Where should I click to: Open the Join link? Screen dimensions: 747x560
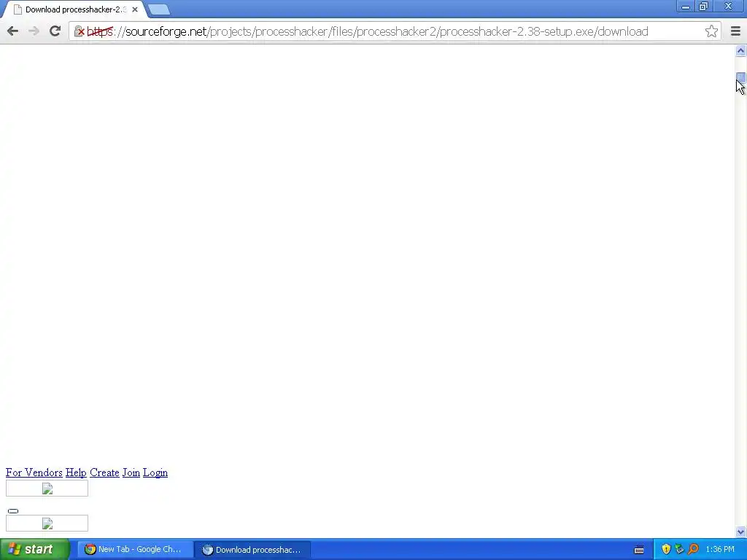click(x=131, y=472)
